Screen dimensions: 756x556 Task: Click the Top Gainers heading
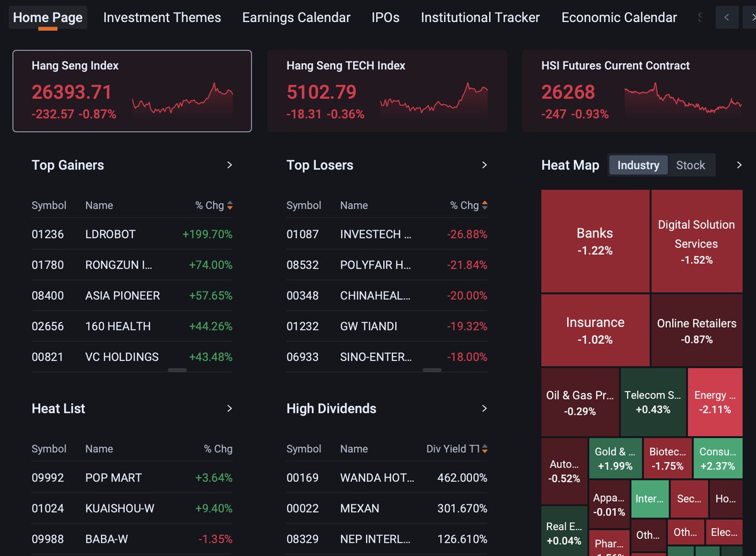pyautogui.click(x=67, y=165)
